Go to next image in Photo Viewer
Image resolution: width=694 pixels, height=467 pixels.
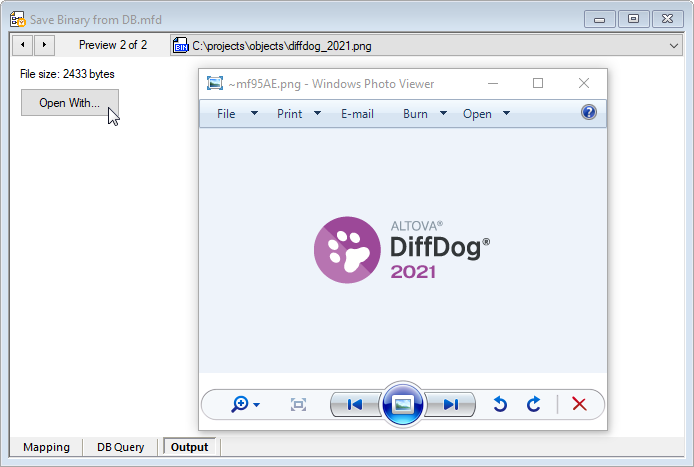pos(450,404)
